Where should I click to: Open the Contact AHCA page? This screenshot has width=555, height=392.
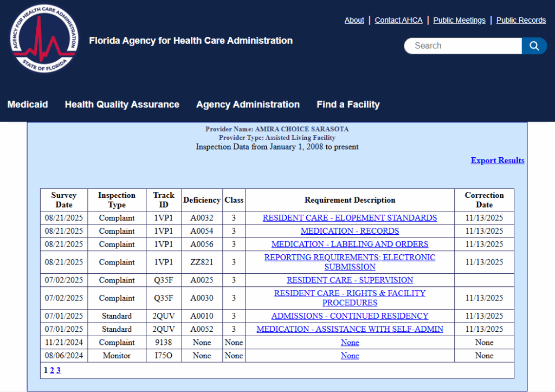pos(398,20)
